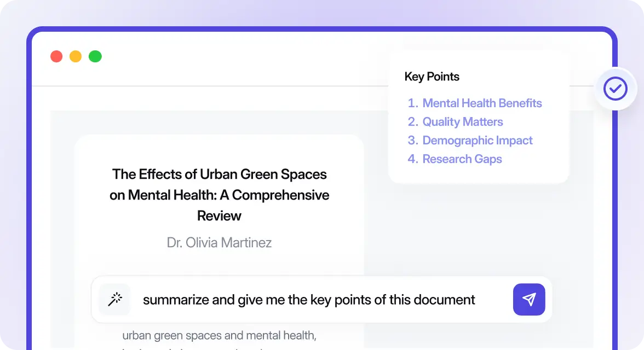The width and height of the screenshot is (644, 350).
Task: Jump to the Demographic Impact key point
Action: (x=477, y=141)
